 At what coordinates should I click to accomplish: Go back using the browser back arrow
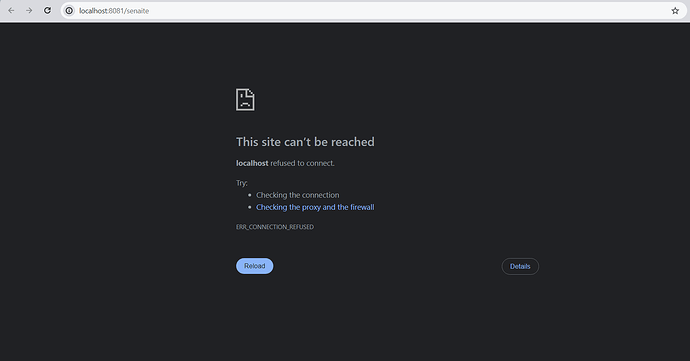[11, 11]
